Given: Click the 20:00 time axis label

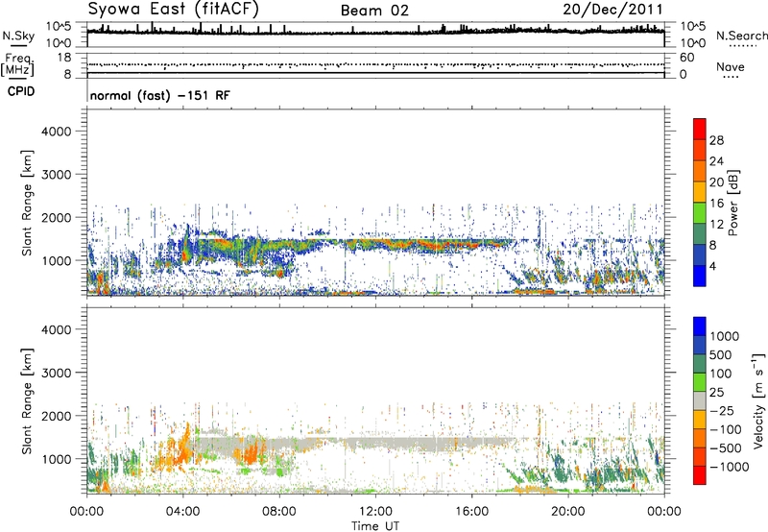Looking at the screenshot, I should [x=568, y=512].
